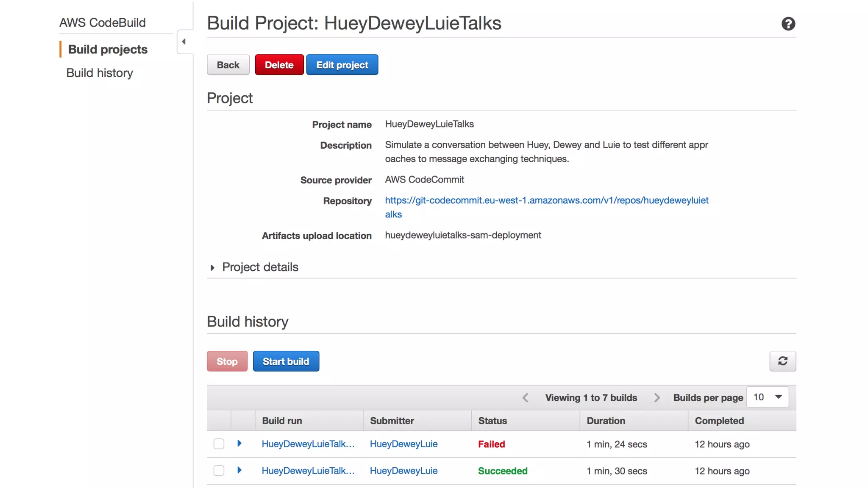
Task: Click the duration 1 min, 30 secs
Action: click(x=617, y=471)
